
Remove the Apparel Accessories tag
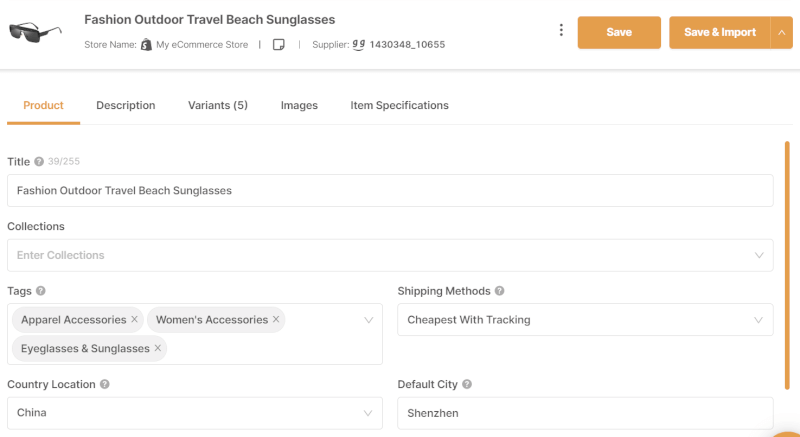coord(134,319)
